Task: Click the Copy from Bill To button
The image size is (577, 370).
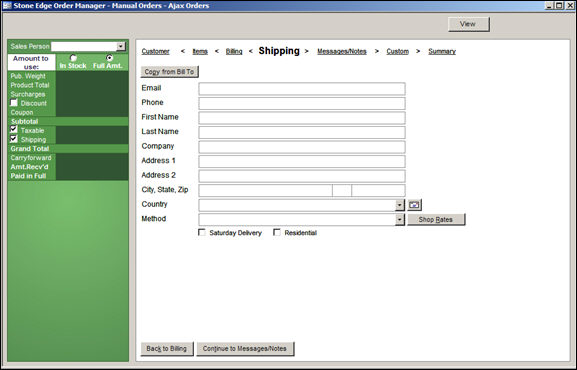Action: [x=169, y=72]
